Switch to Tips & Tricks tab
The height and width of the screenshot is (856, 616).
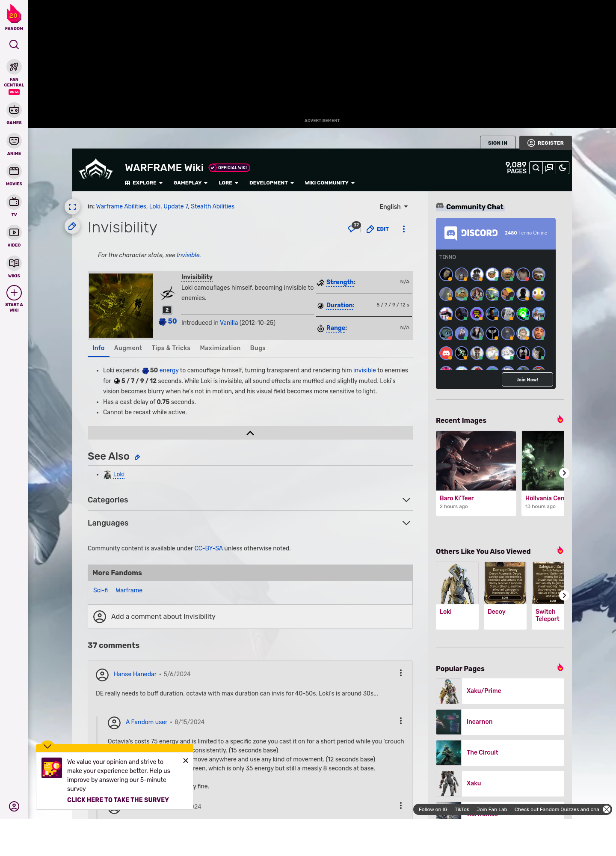(171, 348)
